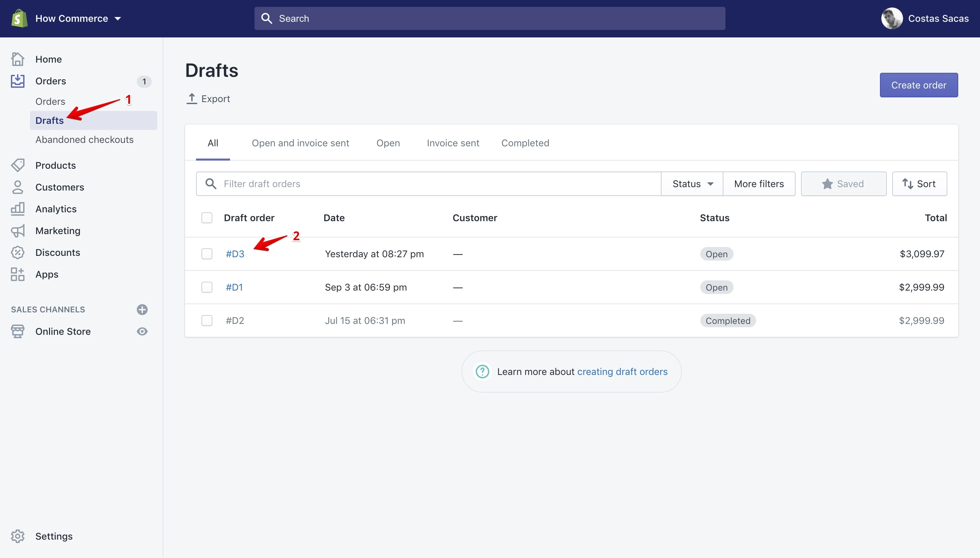980x558 pixels.
Task: Click the Discounts percent badge icon
Action: [x=18, y=252]
